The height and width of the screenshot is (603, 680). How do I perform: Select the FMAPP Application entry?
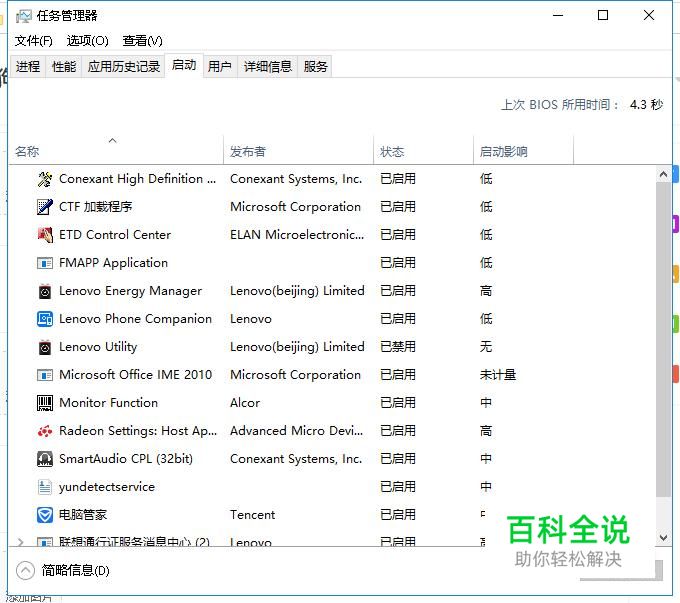pos(113,263)
